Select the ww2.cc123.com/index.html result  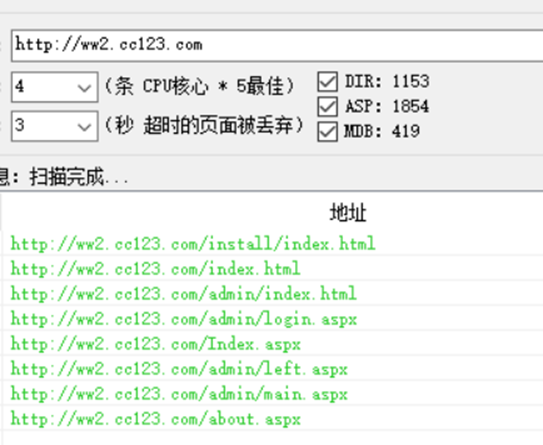point(273,268)
